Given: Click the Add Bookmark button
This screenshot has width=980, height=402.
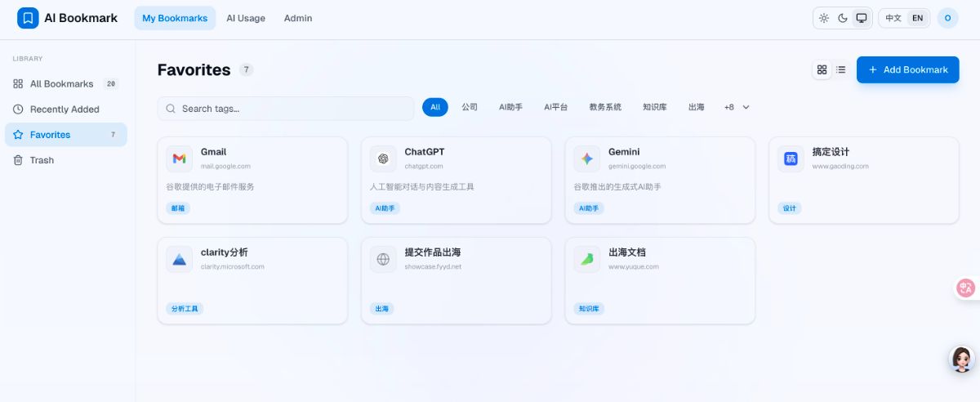Looking at the screenshot, I should tap(908, 69).
